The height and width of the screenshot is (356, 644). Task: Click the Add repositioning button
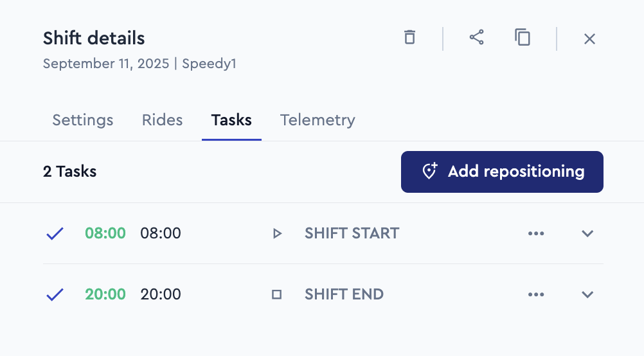point(502,172)
